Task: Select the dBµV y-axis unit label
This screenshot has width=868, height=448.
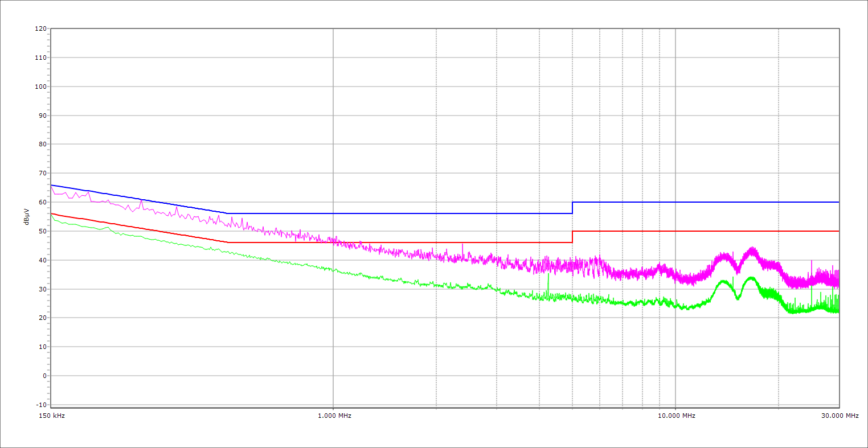Action: pos(26,216)
